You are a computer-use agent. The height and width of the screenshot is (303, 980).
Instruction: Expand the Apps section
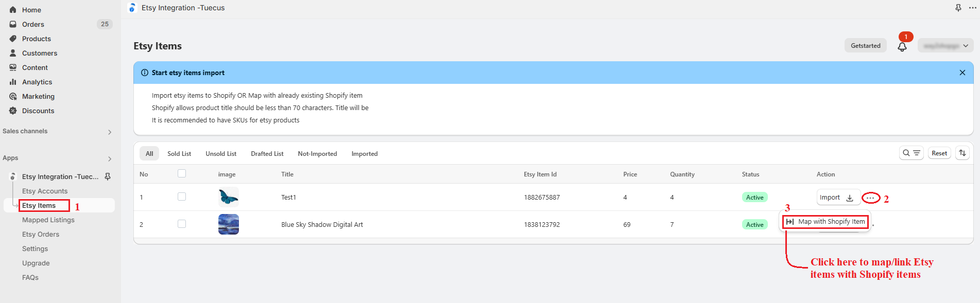pyautogui.click(x=110, y=159)
